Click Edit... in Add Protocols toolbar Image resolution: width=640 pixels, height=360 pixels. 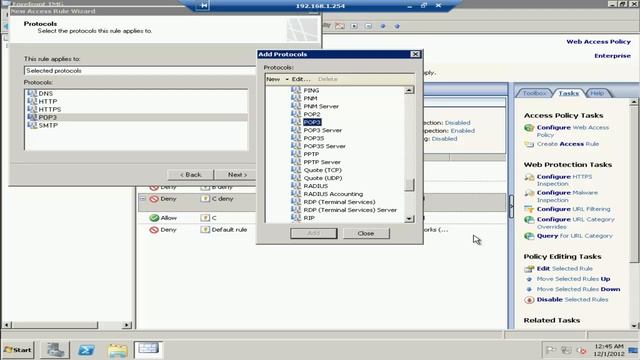tap(301, 79)
